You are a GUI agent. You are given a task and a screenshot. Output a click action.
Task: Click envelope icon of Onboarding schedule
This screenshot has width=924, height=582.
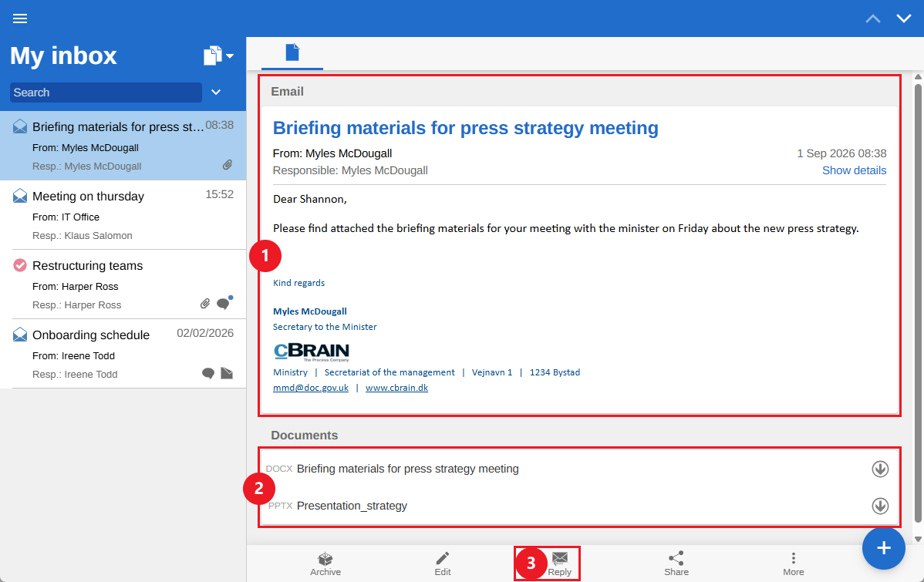pos(20,335)
